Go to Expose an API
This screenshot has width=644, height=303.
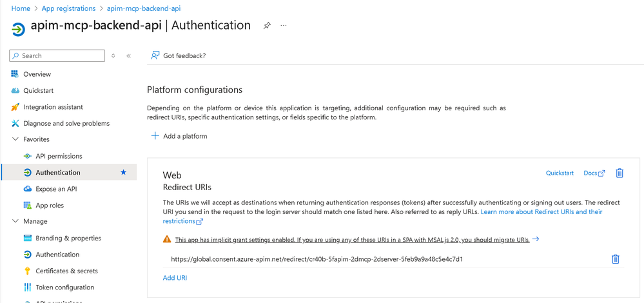click(x=56, y=189)
